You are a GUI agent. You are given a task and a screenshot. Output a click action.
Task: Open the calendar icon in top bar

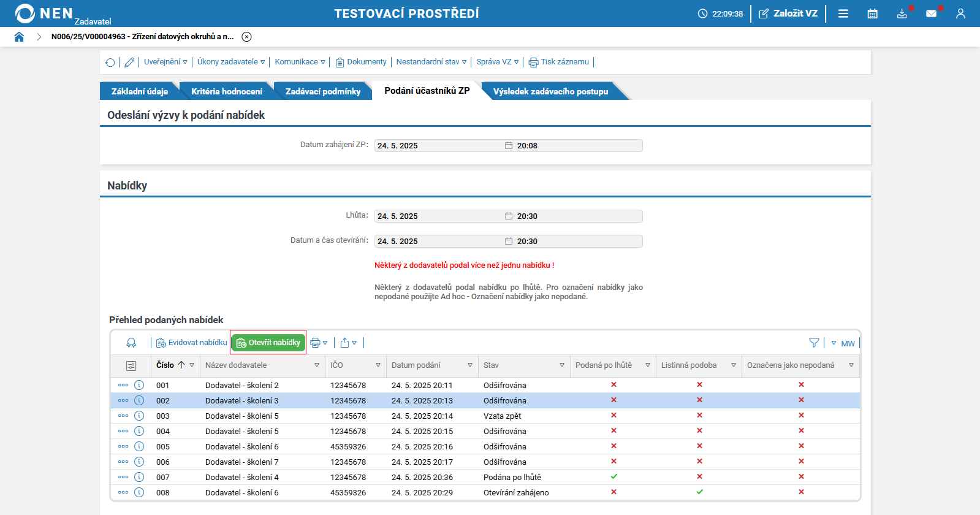pyautogui.click(x=872, y=13)
